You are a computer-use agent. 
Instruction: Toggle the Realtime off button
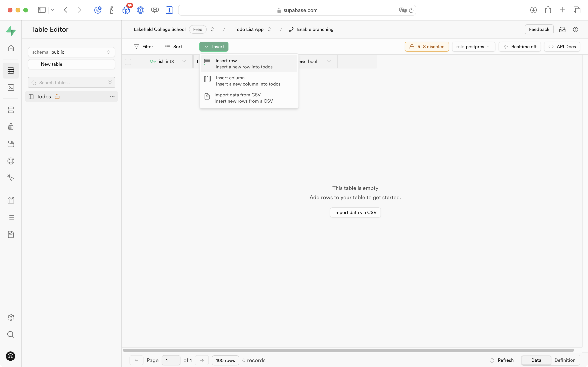[x=520, y=47]
